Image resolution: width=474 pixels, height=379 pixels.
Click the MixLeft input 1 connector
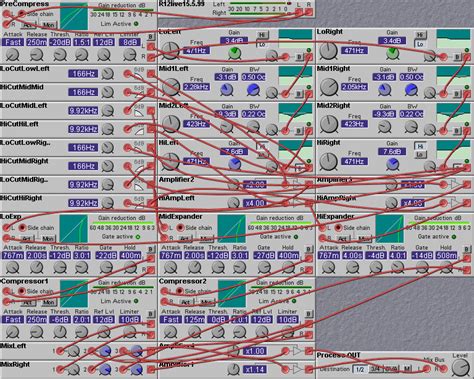pos(60,351)
